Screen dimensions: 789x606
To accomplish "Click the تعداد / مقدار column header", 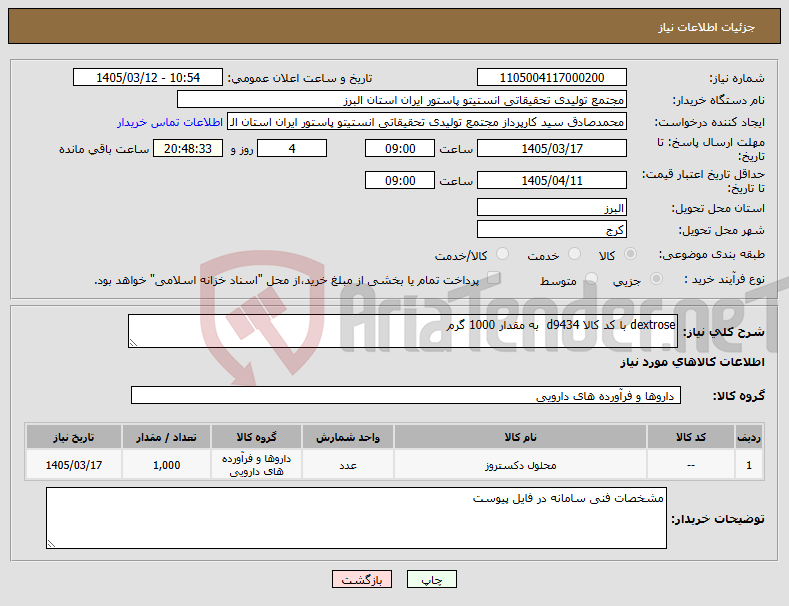I will click(167, 437).
